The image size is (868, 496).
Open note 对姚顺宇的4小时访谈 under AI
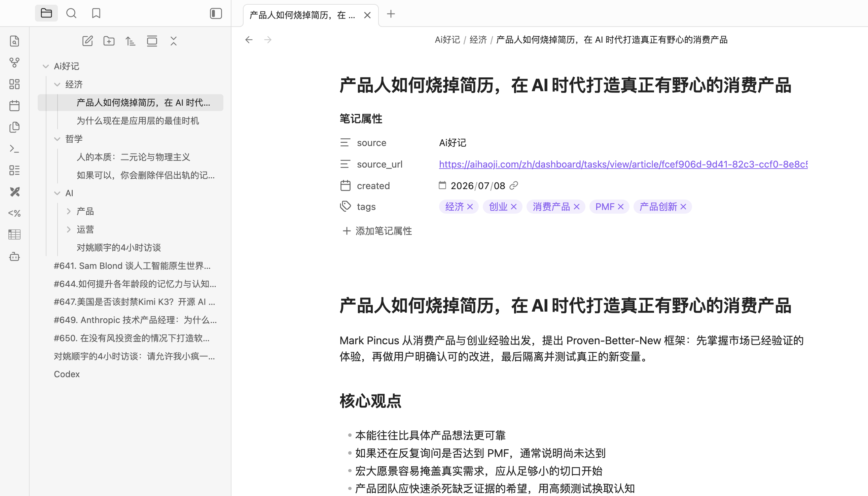(118, 248)
